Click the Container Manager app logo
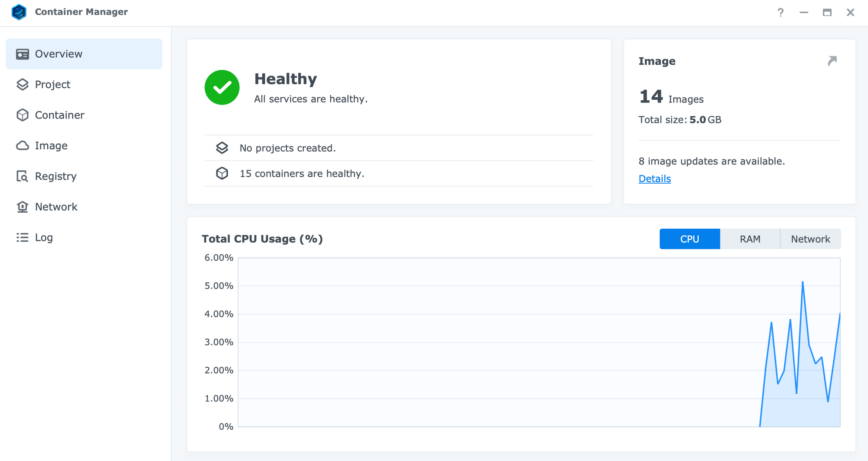The image size is (868, 461). tap(19, 12)
